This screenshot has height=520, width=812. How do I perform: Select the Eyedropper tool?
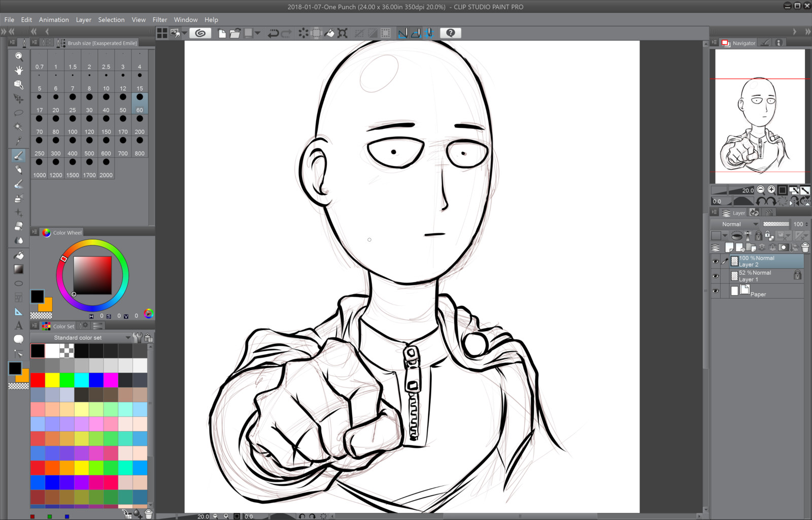(x=19, y=141)
